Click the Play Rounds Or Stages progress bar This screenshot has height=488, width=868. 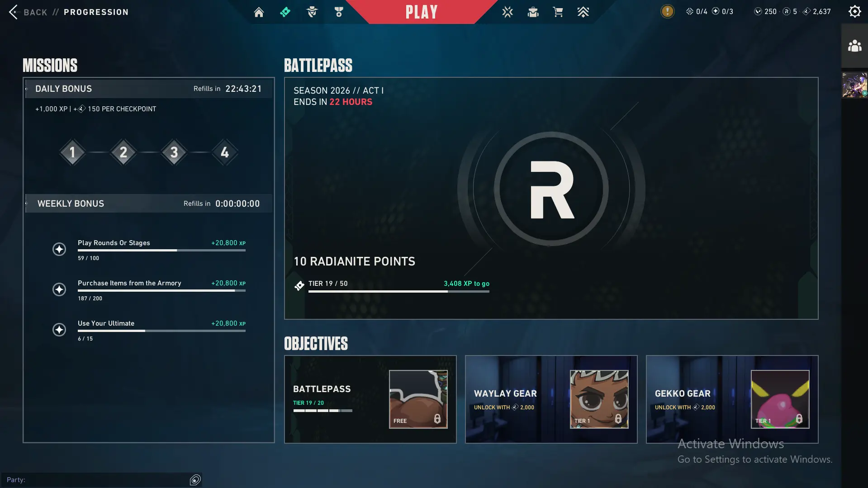[161, 250]
